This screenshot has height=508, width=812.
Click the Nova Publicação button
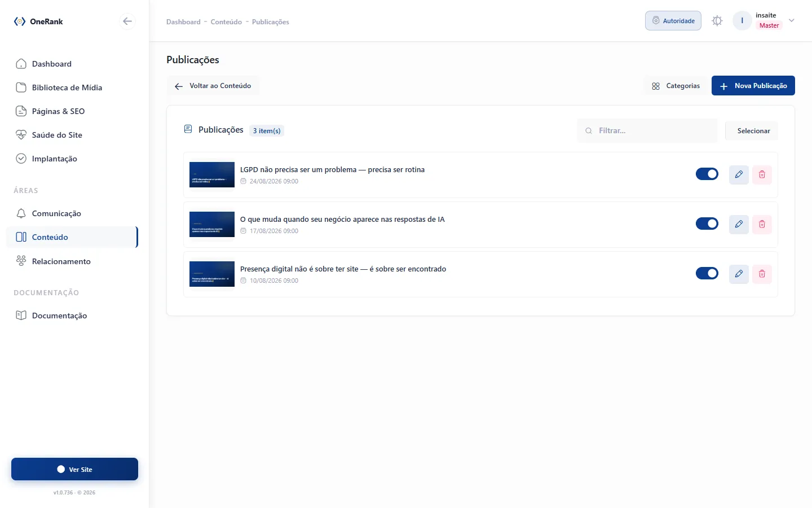753,86
